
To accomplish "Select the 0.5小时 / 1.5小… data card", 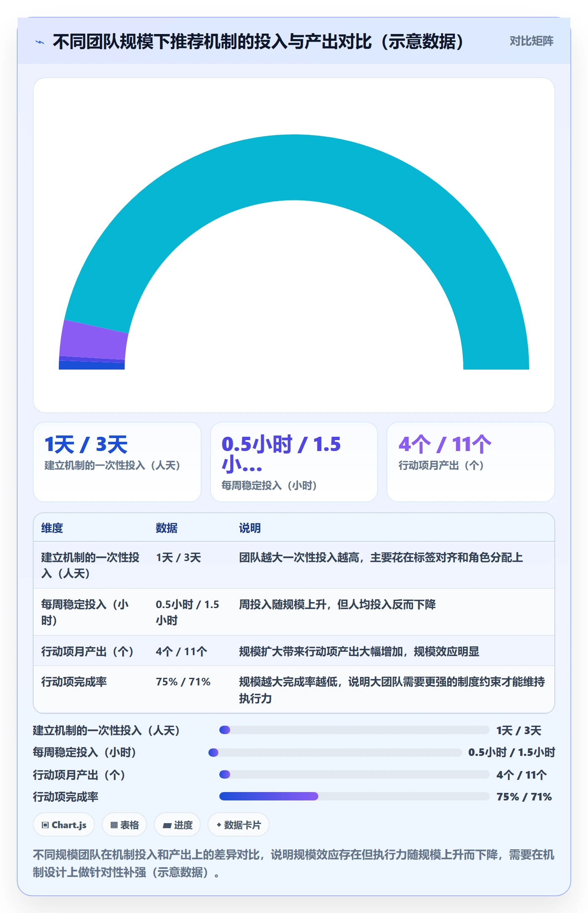I will (x=294, y=462).
